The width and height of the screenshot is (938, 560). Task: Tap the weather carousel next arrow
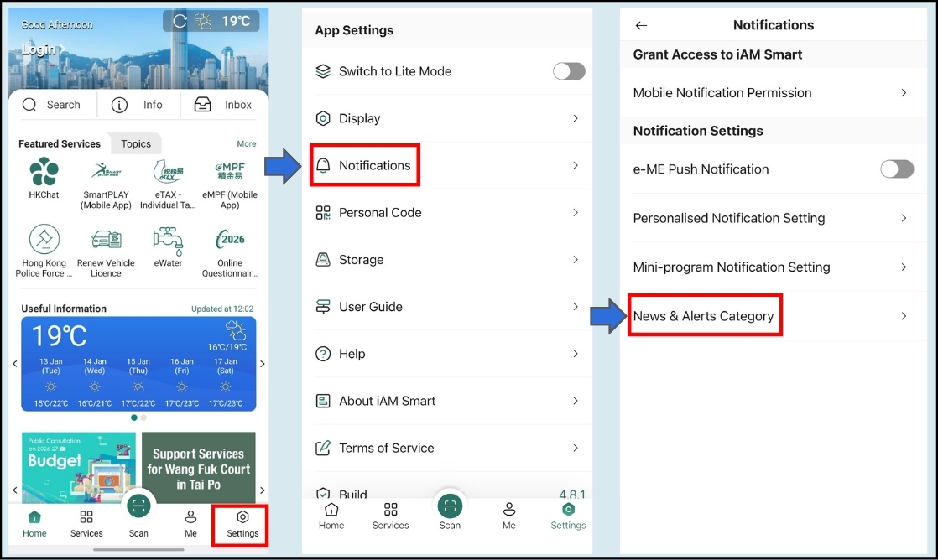(262, 364)
